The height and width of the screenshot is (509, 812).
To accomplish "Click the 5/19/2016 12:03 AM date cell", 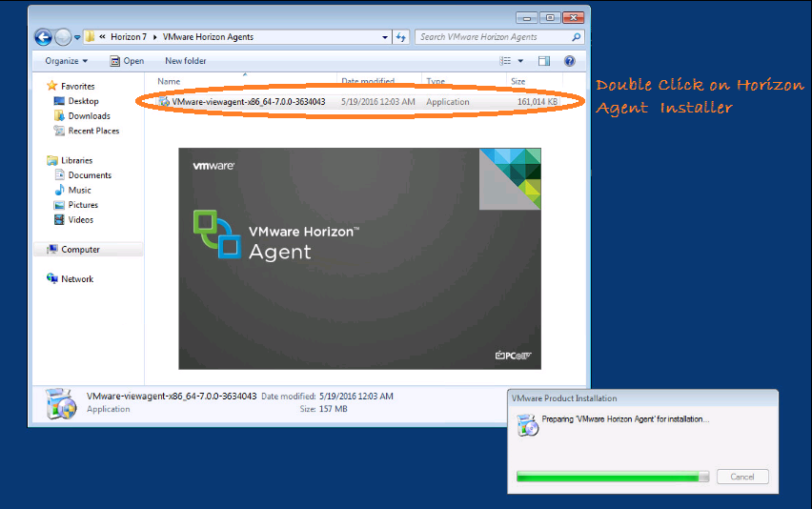I will 377,102.
